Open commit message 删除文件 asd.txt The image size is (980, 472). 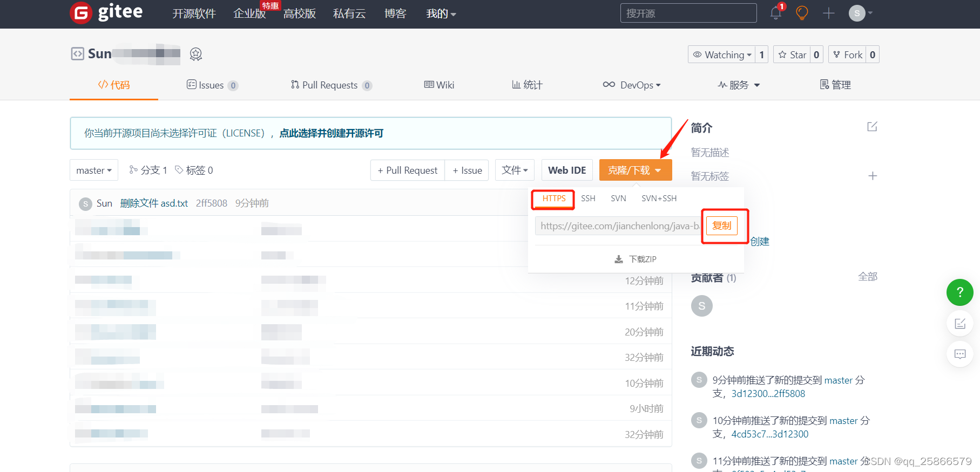tap(154, 203)
